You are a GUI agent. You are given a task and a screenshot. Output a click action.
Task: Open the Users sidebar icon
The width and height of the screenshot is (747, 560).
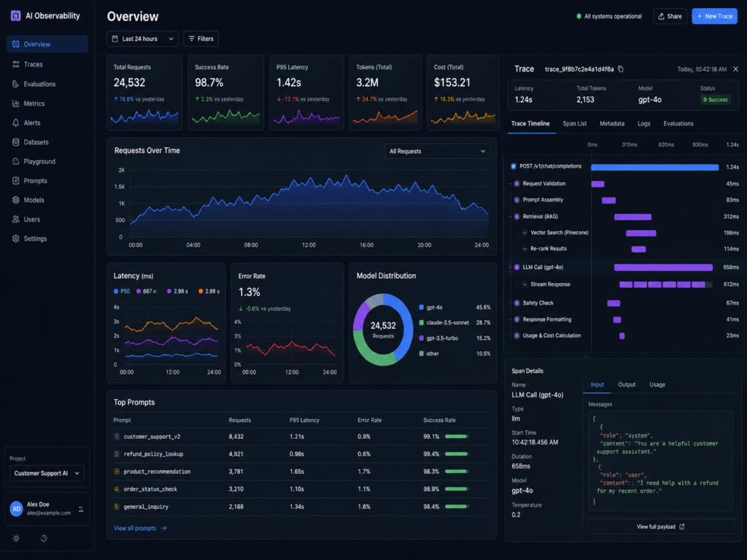click(16, 219)
